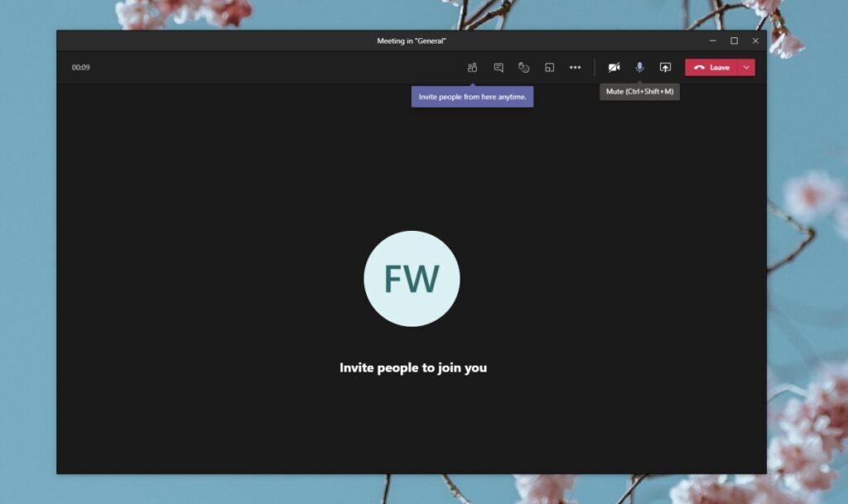Click the FW avatar circle

pyautogui.click(x=412, y=279)
